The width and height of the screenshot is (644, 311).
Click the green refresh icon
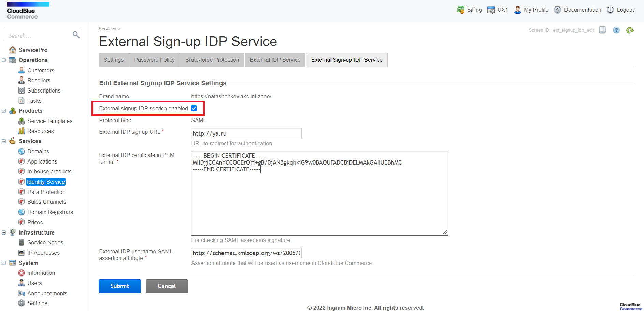[x=630, y=30]
